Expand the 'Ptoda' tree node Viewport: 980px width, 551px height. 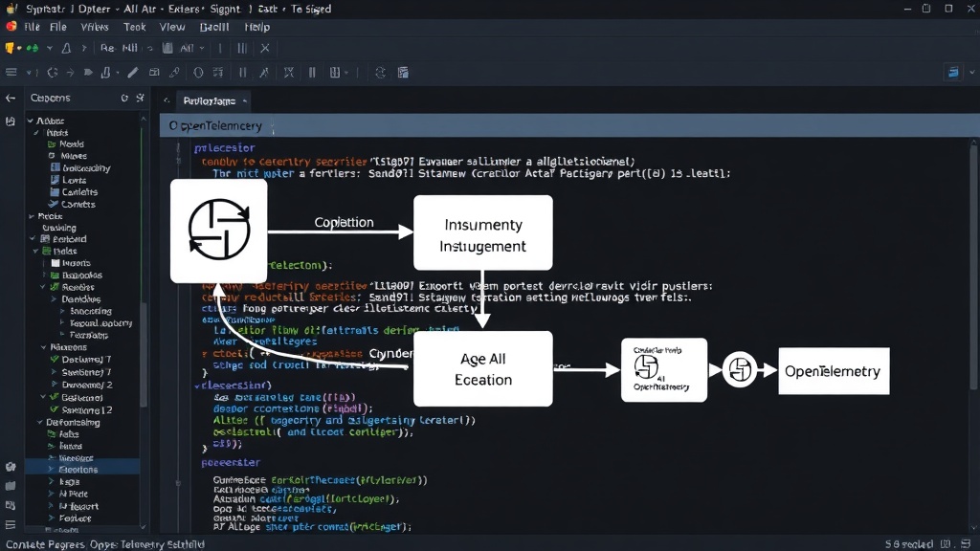[32, 216]
